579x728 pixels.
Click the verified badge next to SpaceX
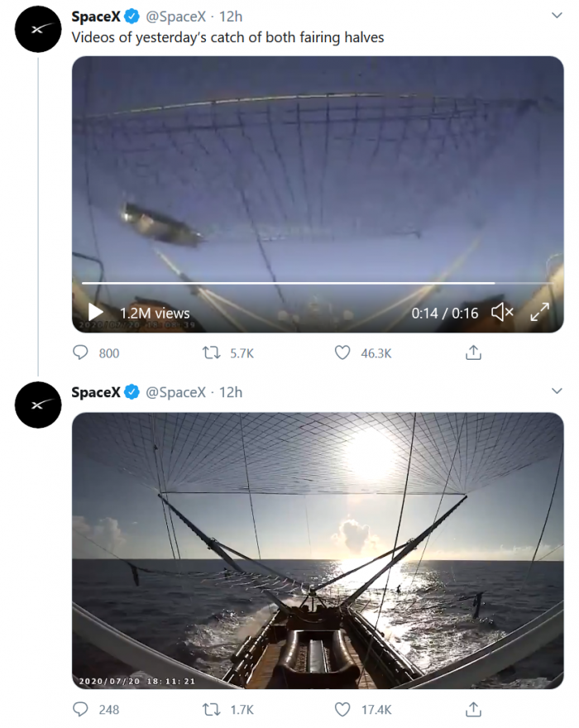coord(131,14)
